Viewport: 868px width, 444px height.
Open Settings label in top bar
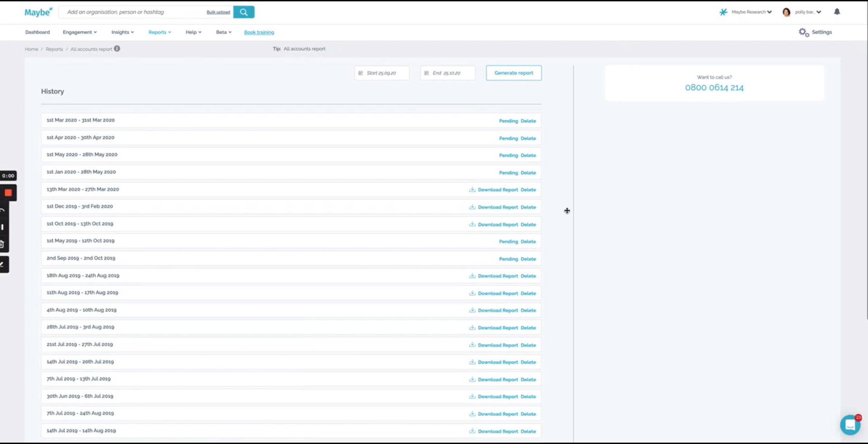coord(822,32)
